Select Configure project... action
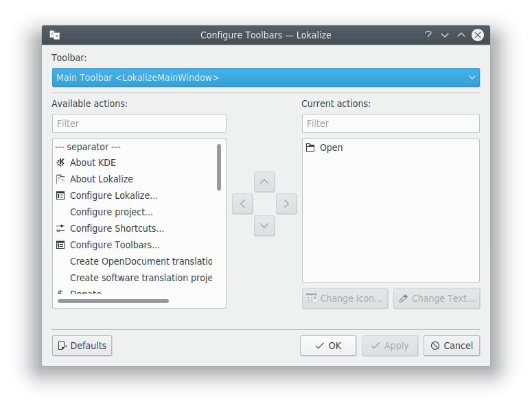 (x=111, y=212)
